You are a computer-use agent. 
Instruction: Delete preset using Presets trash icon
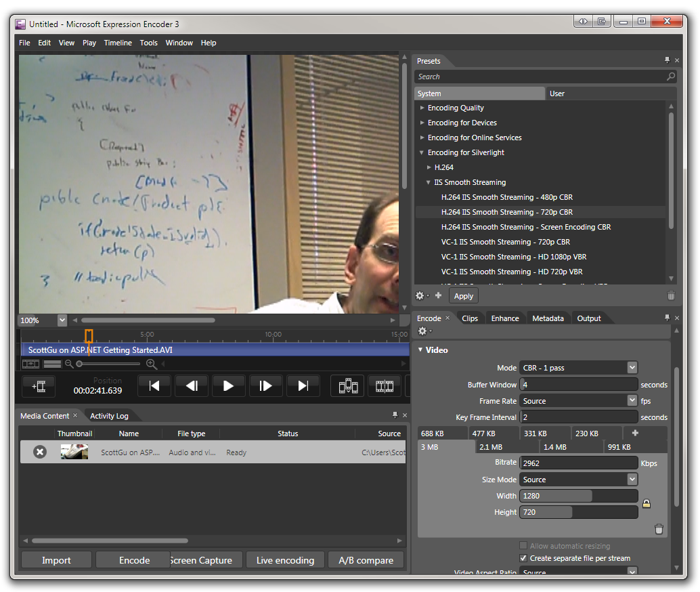[x=671, y=296]
